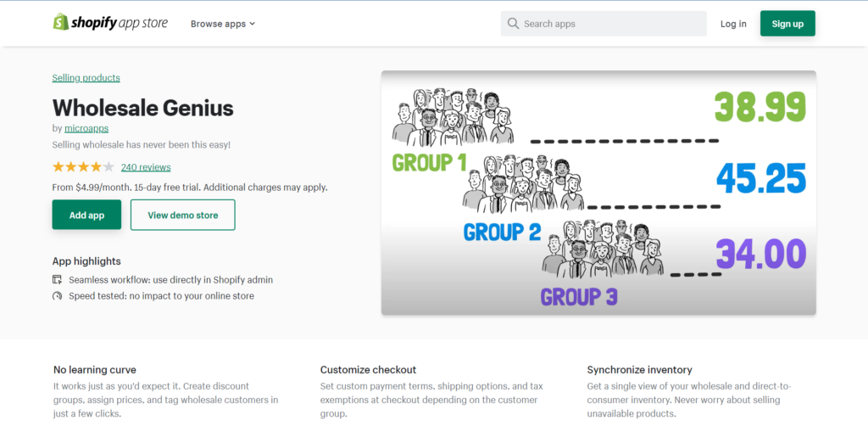The image size is (868, 426).
Task: Click the Wholesale Genius promo image
Action: coord(598,193)
